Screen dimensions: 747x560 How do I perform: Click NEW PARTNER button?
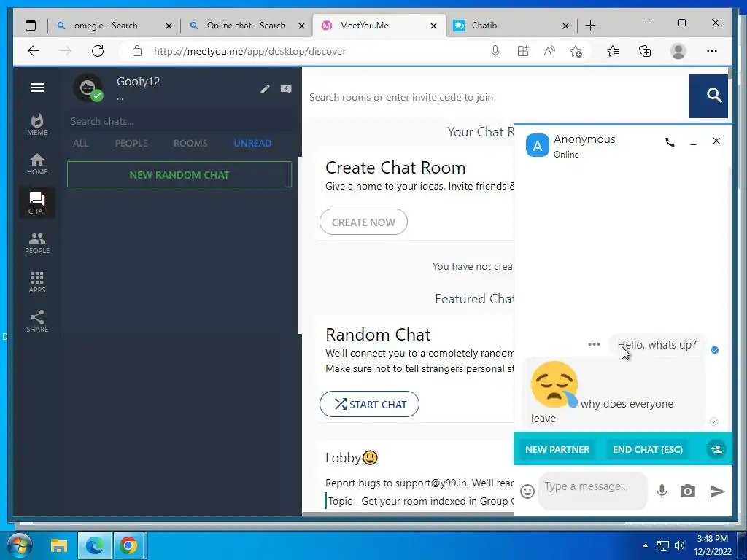point(557,449)
